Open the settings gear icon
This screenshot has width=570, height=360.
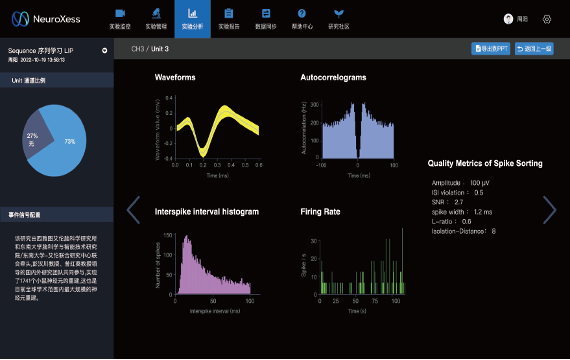point(547,19)
